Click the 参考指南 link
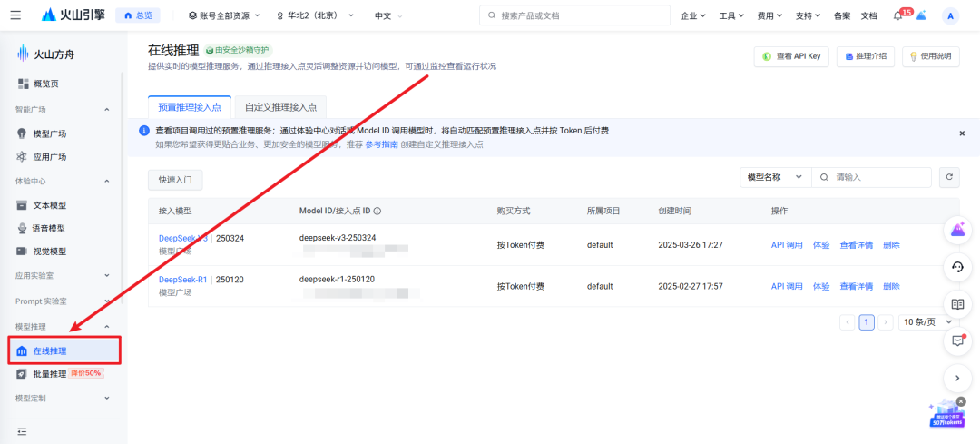Viewport: 980px width, 444px height. (381, 144)
